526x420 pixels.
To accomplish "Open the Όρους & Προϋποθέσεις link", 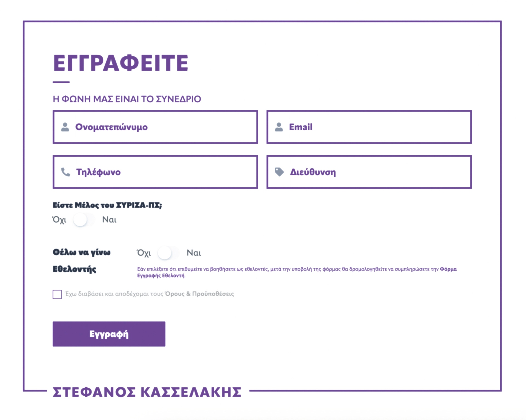I will 199,294.
